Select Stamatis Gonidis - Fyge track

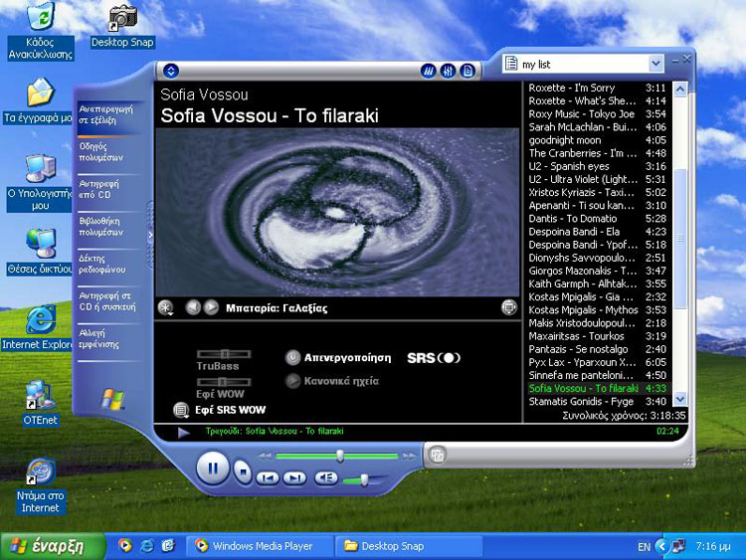click(x=597, y=402)
